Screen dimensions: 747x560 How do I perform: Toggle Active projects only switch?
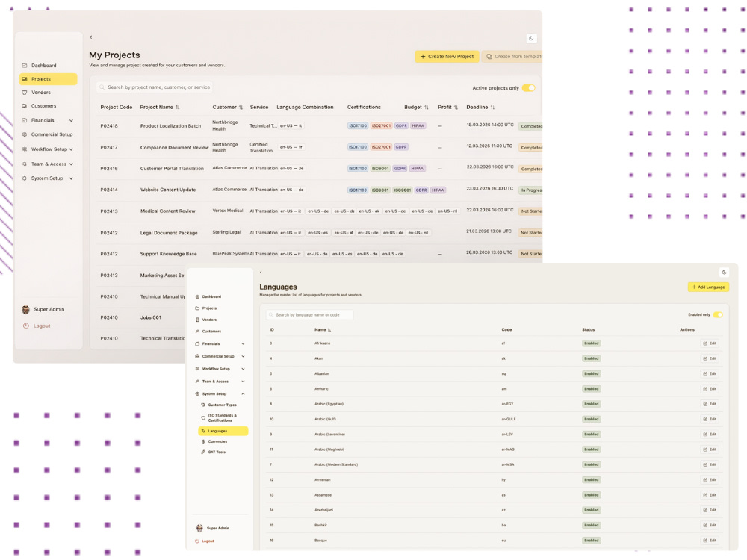(528, 87)
